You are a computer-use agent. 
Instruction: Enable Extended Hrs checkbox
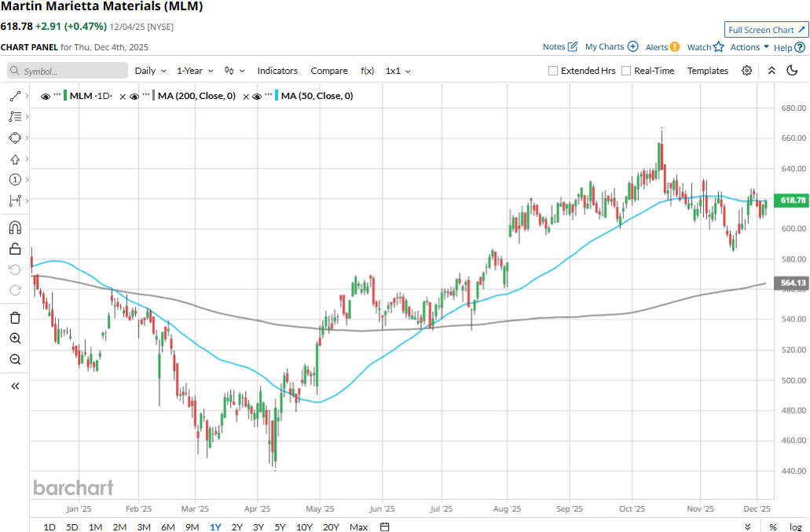[x=553, y=71]
